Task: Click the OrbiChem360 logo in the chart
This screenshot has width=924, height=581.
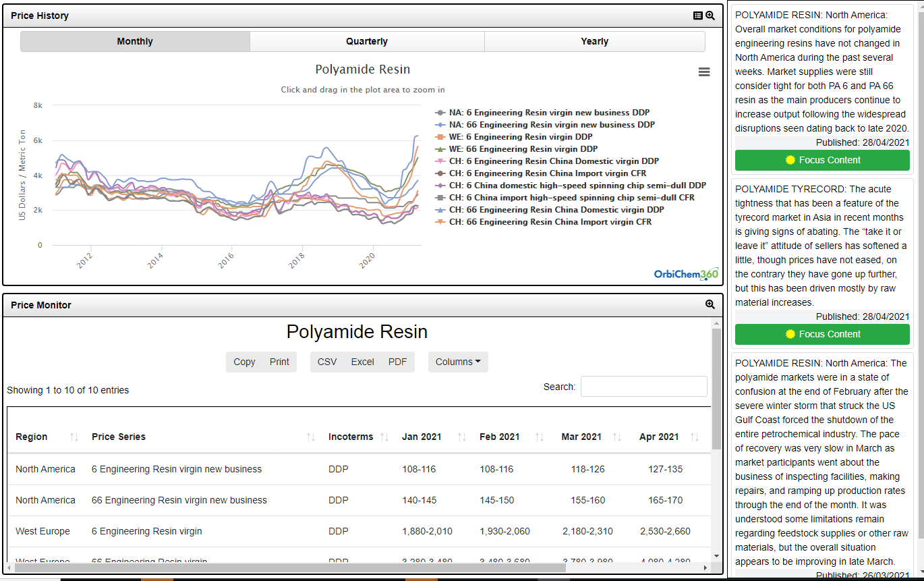Action: point(686,273)
